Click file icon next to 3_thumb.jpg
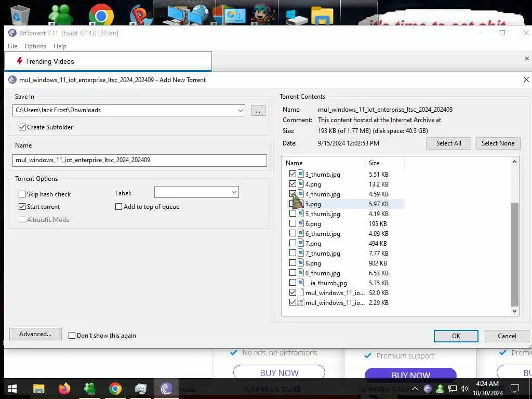532x399 pixels. 301,174
